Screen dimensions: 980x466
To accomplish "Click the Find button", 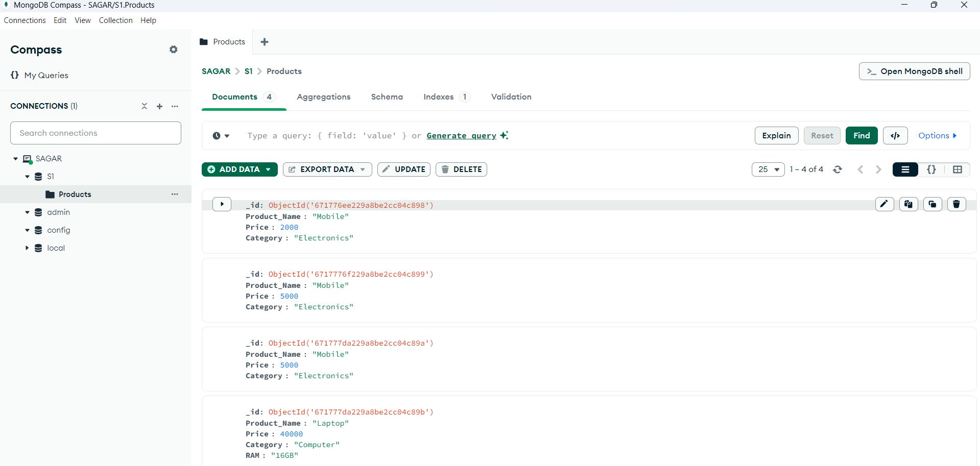I will [x=862, y=135].
